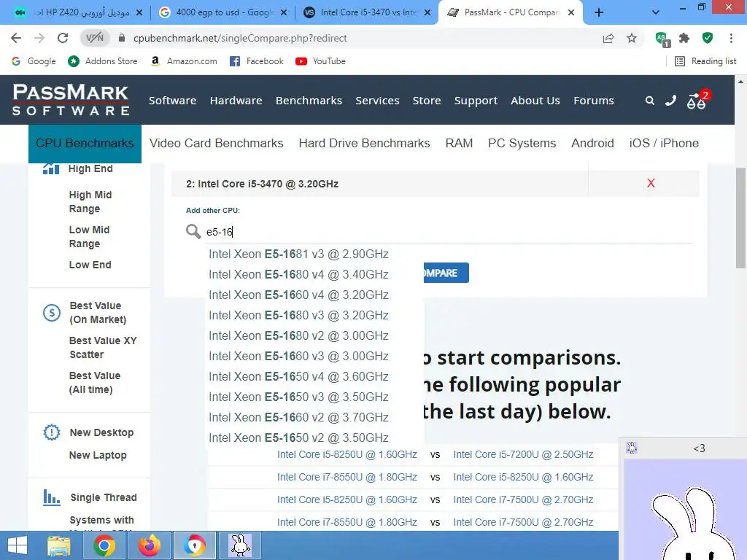This screenshot has height=560, width=747.
Task: Open the Reading list
Action: [705, 61]
